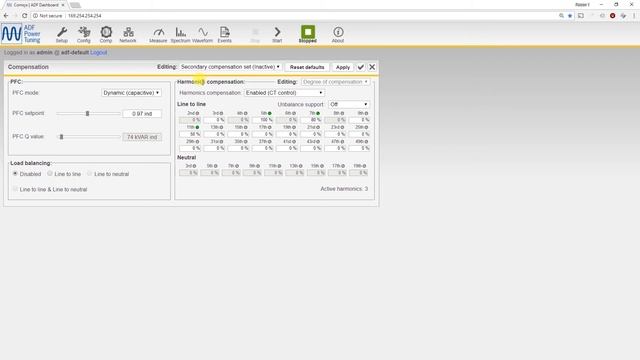This screenshot has width=640, height=360.
Task: Click the cast icon in the address bar
Action: coord(581,16)
